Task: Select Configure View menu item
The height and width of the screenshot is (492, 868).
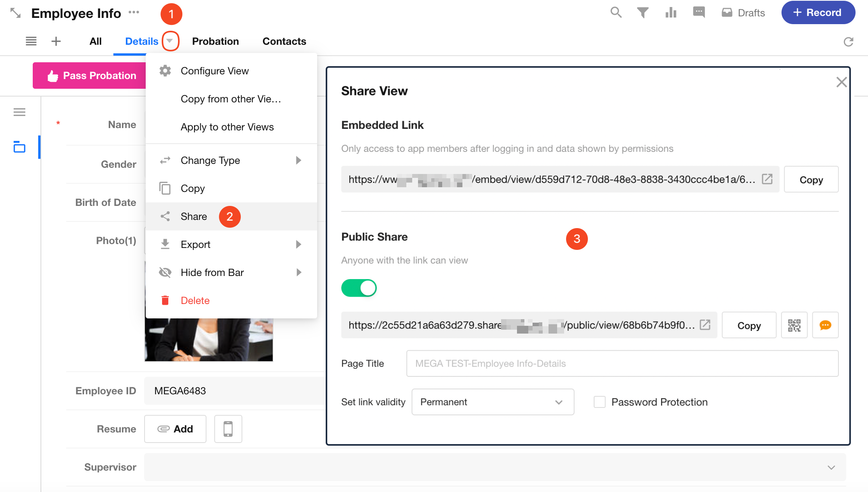Action: (x=214, y=71)
